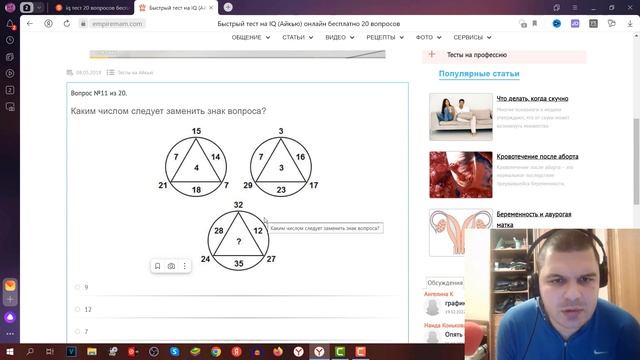Screen dimensions: 640x360
Task: Open the account icon beside the address bar
Action: [x=49, y=24]
